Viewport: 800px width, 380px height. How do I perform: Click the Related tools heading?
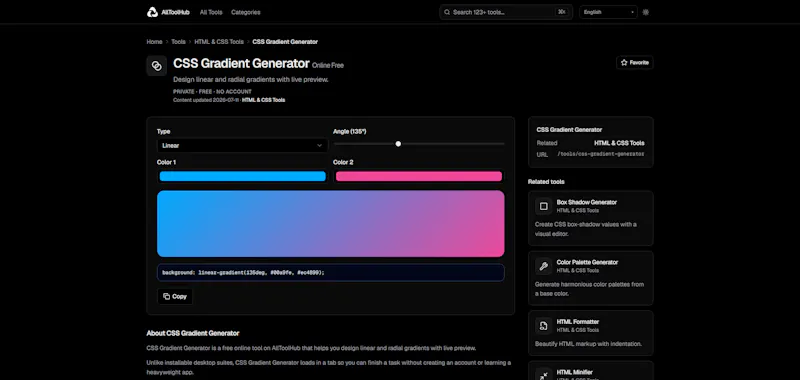[546, 182]
